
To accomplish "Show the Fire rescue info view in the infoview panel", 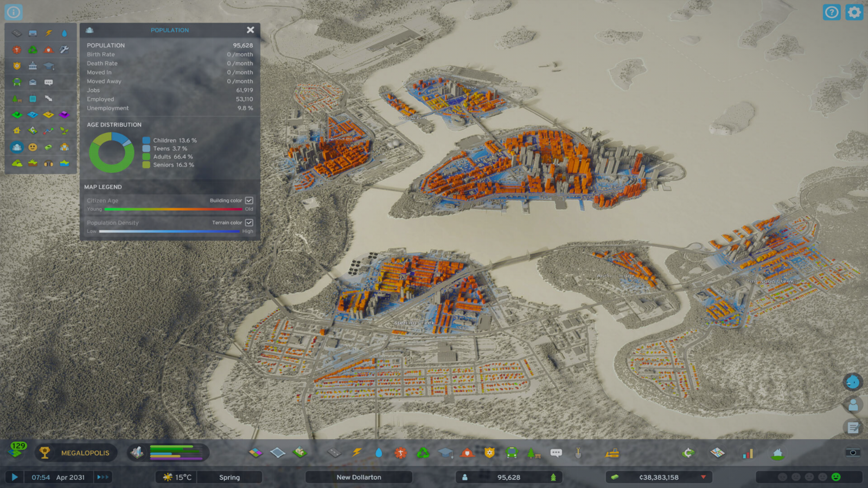I will coord(49,49).
